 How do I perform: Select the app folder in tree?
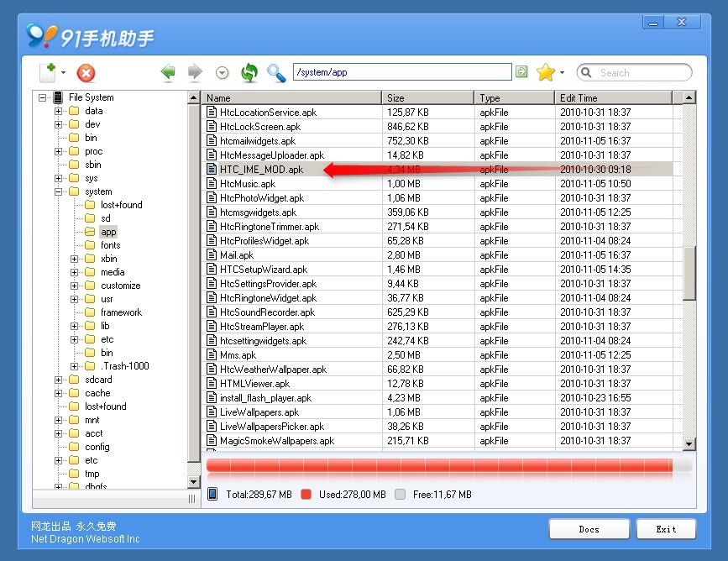pyautogui.click(x=108, y=232)
